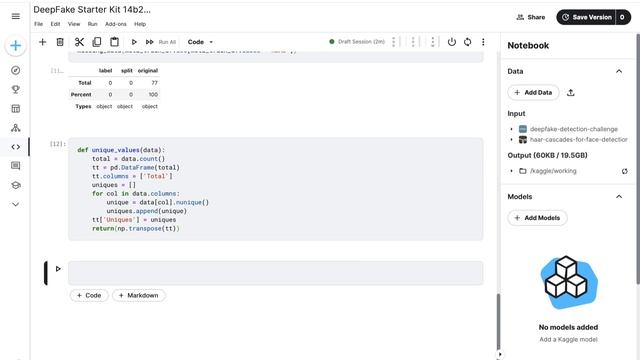Click the version count 0 badge
This screenshot has height=360, width=640.
tap(622, 17)
